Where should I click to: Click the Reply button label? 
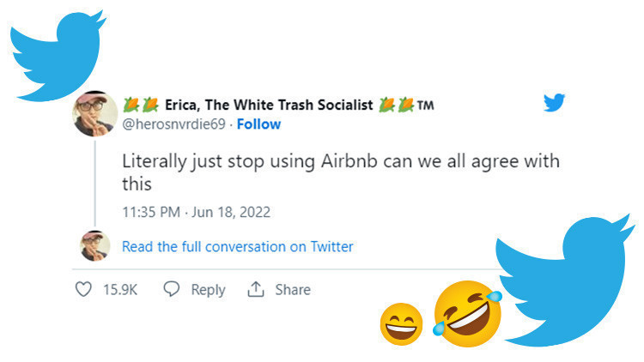208,290
